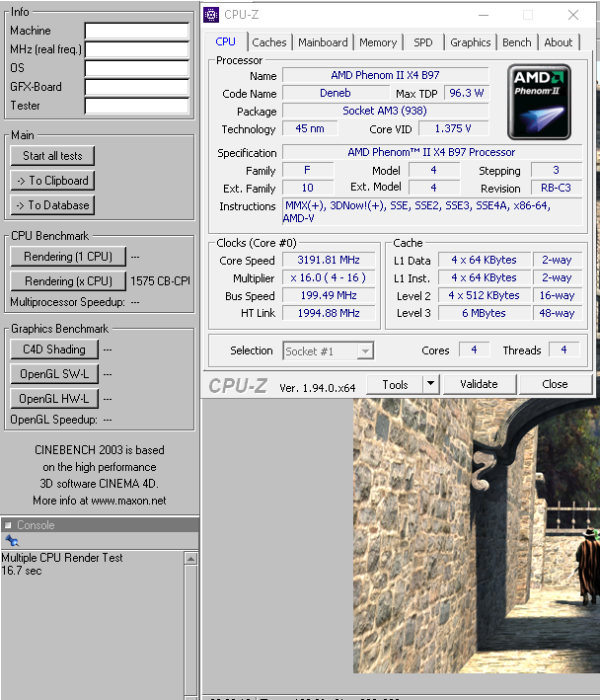The width and height of the screenshot is (600, 700).
Task: Click the rendered castle scene image
Action: 477,536
